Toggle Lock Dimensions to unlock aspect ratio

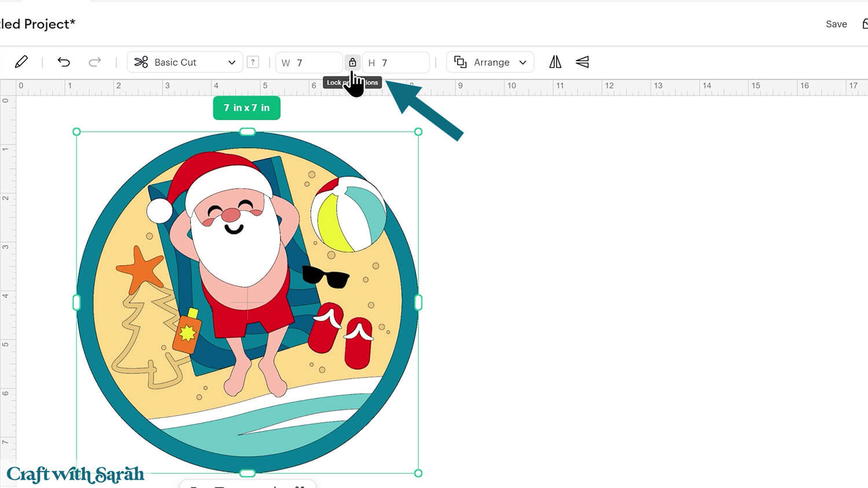(x=352, y=62)
